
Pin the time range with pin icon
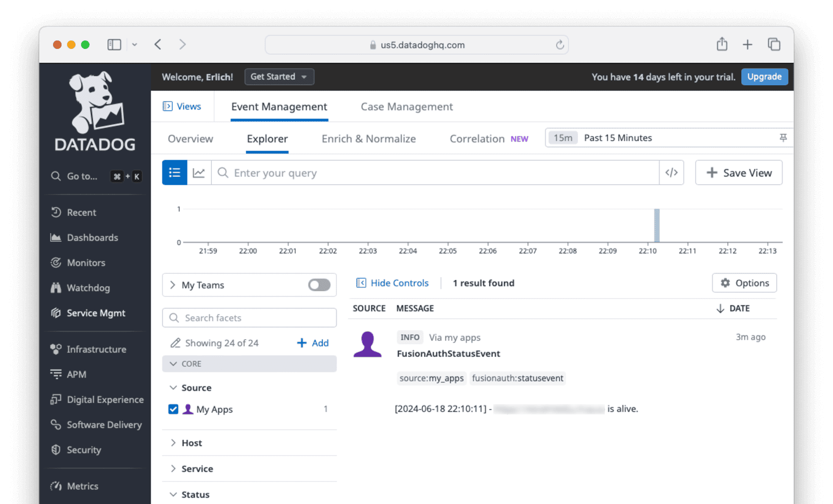point(783,138)
